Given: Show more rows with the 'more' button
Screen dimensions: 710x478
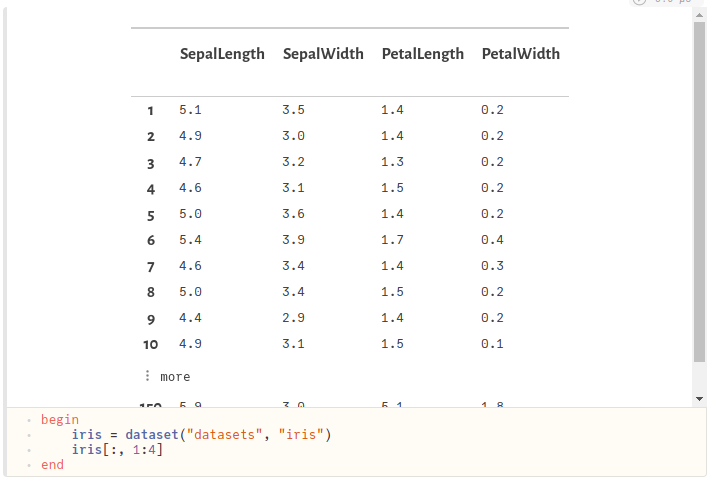Looking at the screenshot, I should pyautogui.click(x=175, y=377).
